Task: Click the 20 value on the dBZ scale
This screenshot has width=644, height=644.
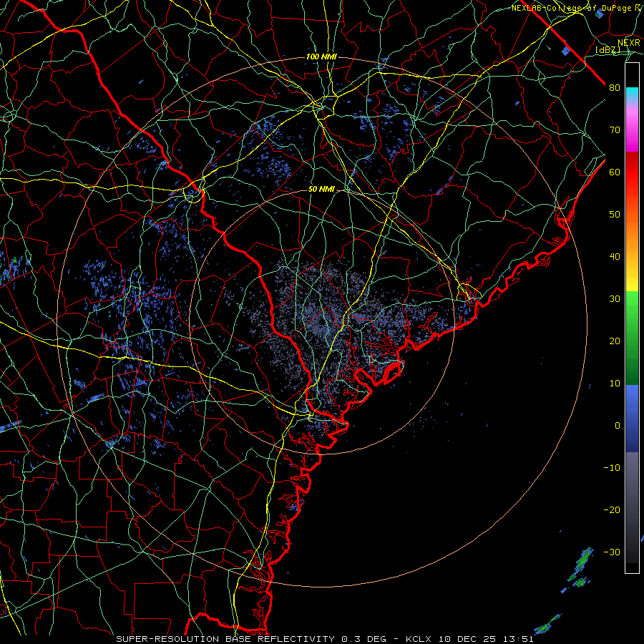Action: 615,341
